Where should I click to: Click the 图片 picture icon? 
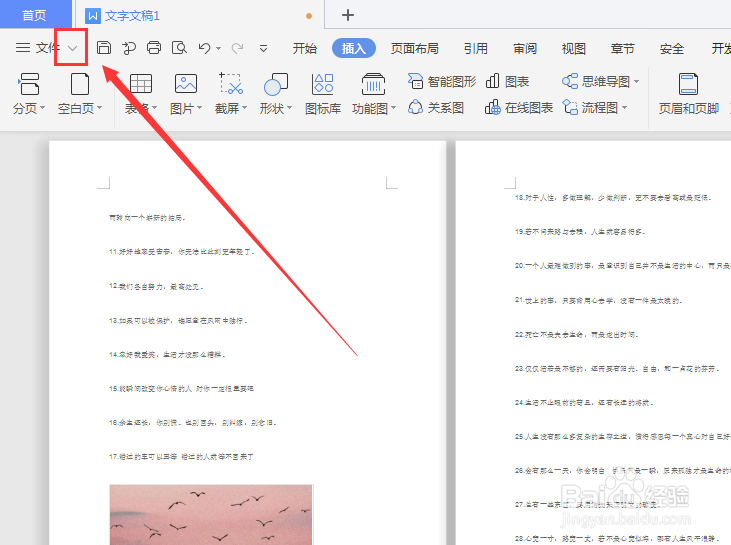click(186, 84)
